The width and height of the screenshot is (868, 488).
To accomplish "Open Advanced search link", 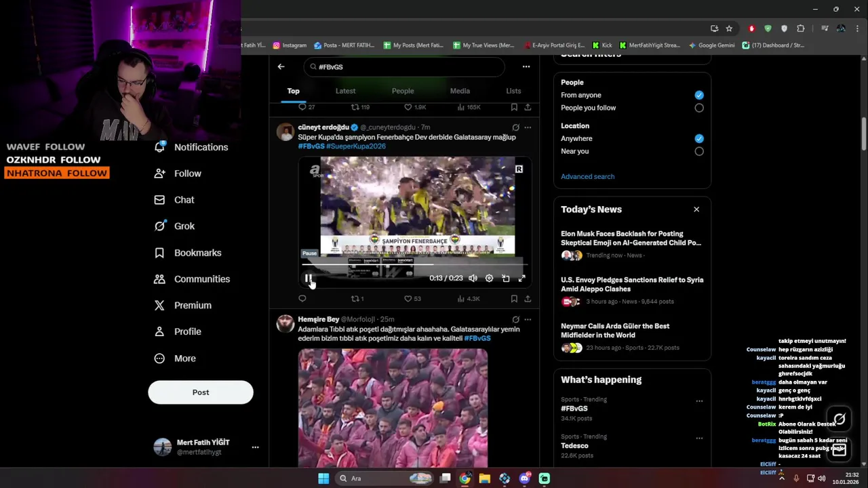I will [587, 176].
